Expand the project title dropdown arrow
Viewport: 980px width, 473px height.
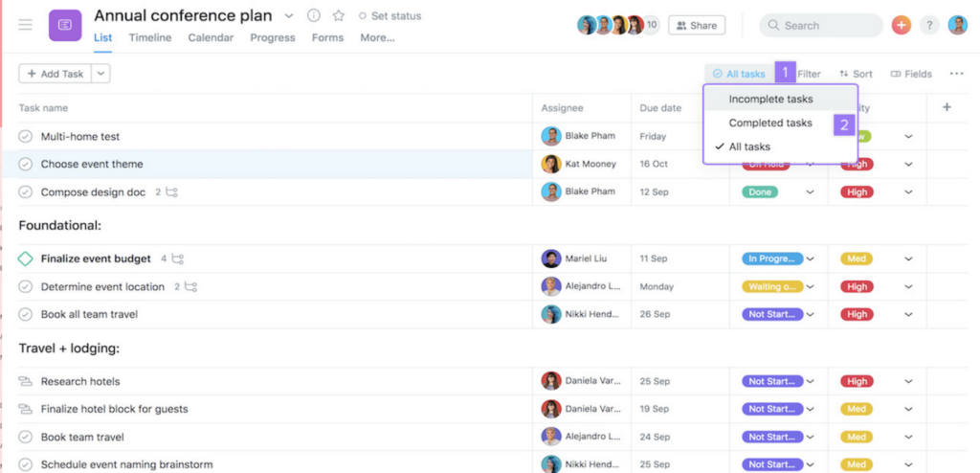(290, 16)
